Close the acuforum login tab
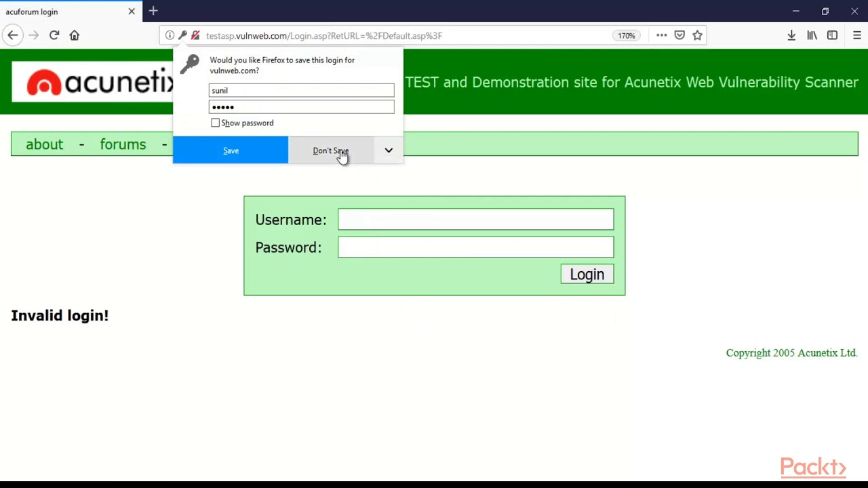 tap(132, 12)
